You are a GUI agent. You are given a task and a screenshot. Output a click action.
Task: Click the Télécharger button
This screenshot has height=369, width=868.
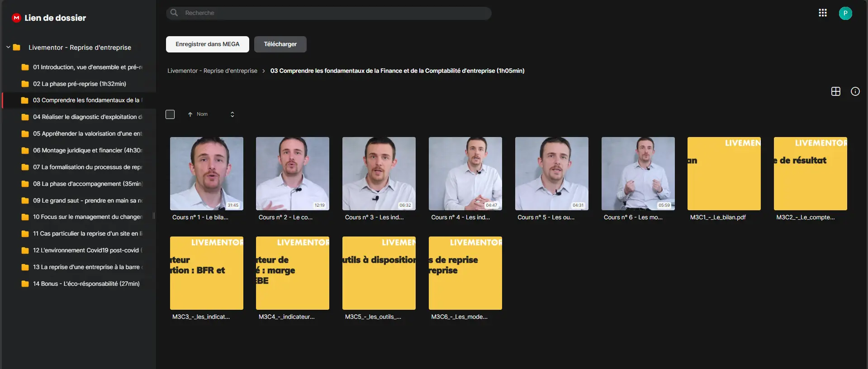tap(280, 44)
